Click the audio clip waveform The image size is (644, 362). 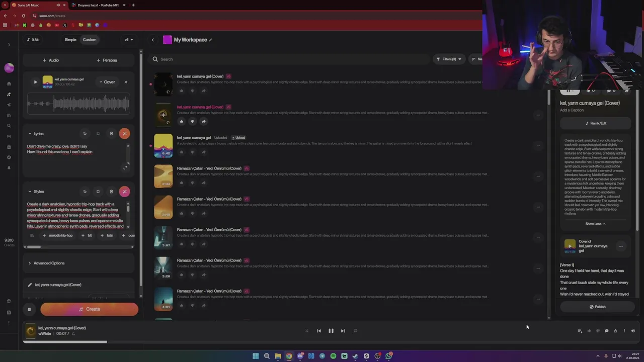[78, 104]
